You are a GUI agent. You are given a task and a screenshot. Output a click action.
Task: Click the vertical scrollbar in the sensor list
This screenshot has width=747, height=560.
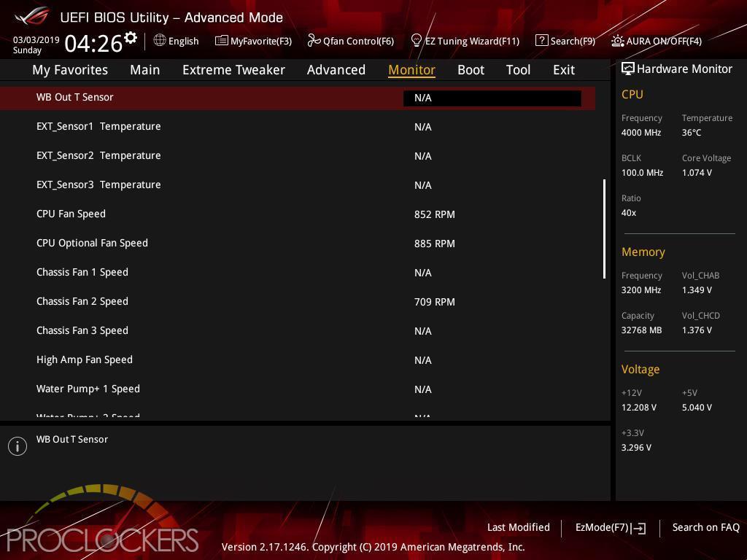point(604,228)
